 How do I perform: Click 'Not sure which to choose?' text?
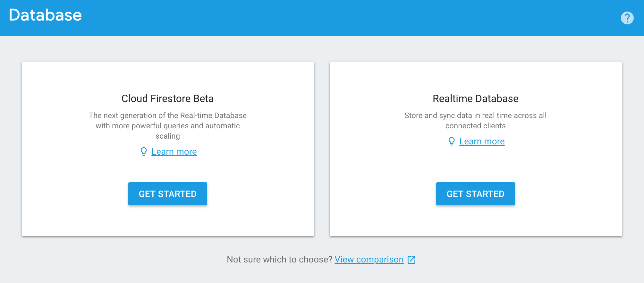pos(279,260)
